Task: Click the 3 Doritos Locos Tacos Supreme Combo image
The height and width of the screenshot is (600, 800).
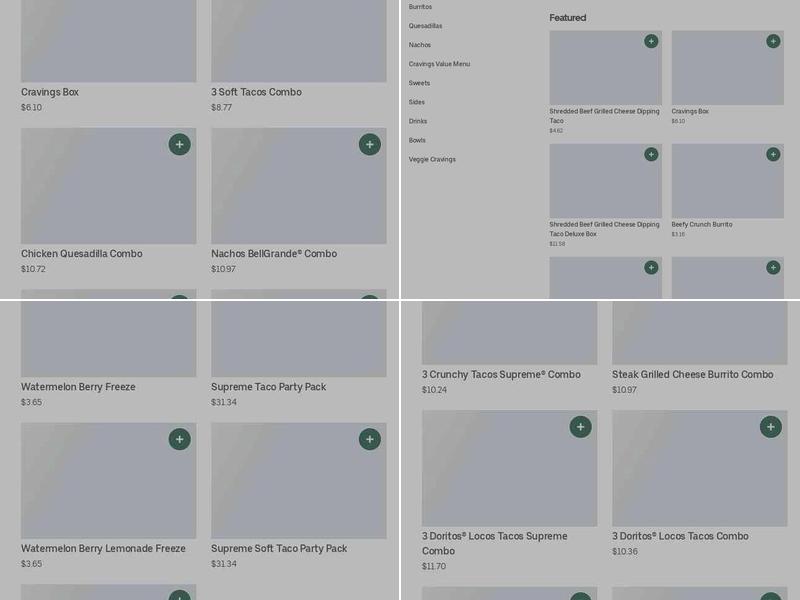Action: tap(510, 468)
